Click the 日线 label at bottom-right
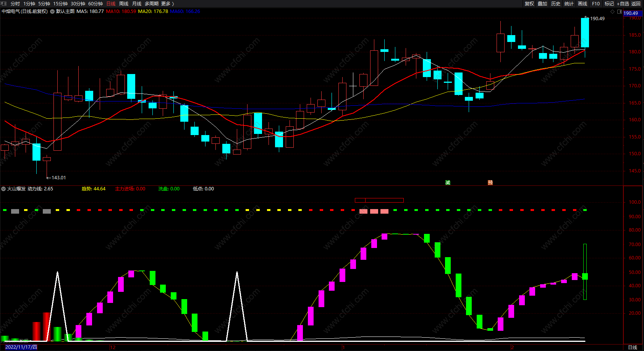The image size is (644, 351). 633,347
